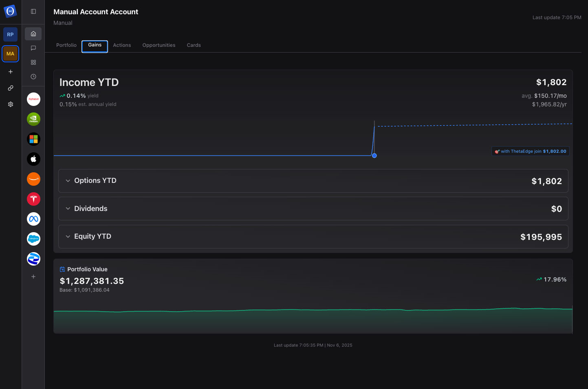Screen dimensions: 588x389
Task: Open the Apple stock icon
Action: tap(33, 159)
